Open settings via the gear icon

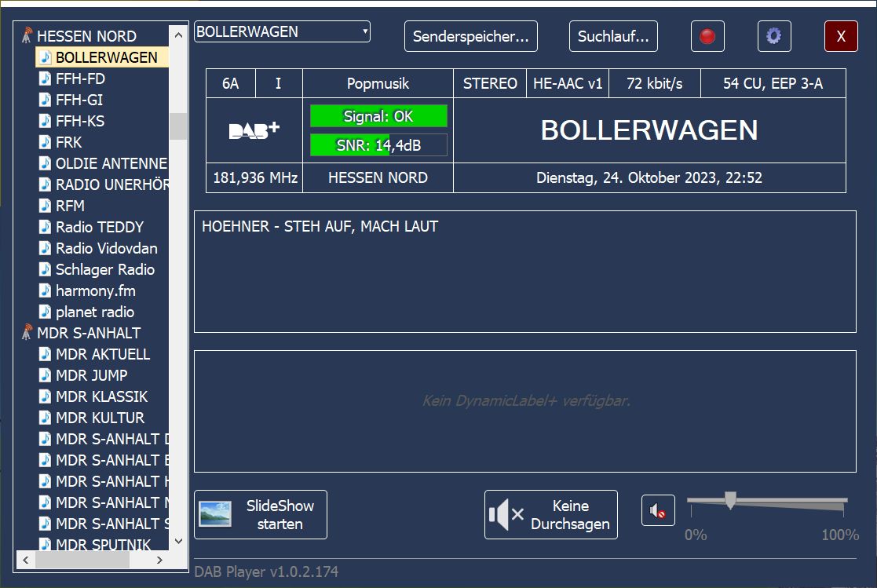click(774, 36)
